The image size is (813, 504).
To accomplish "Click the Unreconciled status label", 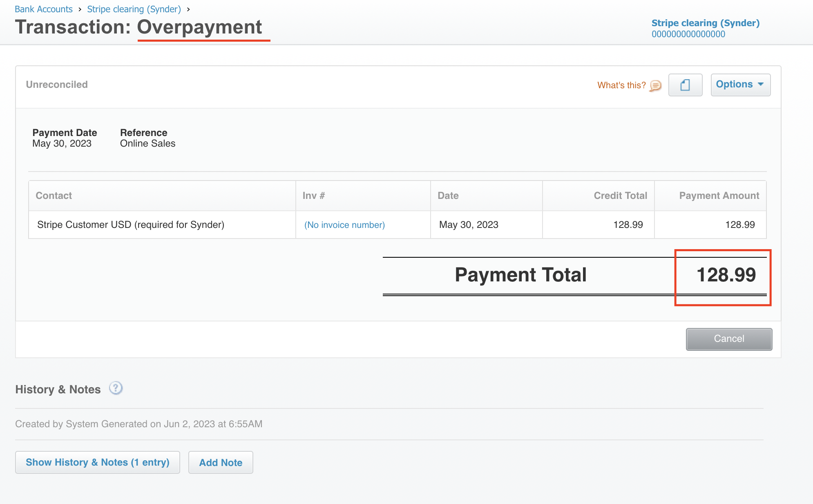I will (x=57, y=85).
